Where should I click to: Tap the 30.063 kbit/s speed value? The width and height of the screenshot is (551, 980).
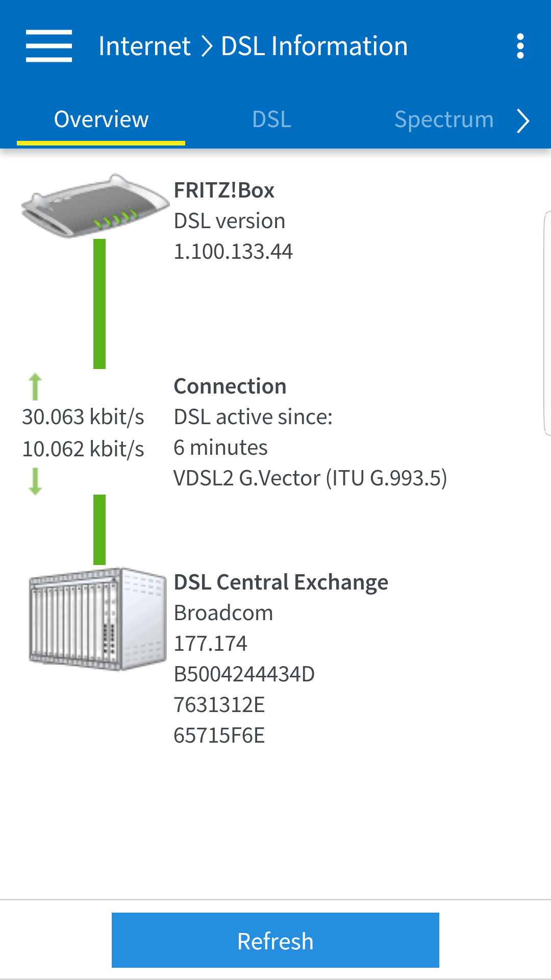tap(83, 417)
